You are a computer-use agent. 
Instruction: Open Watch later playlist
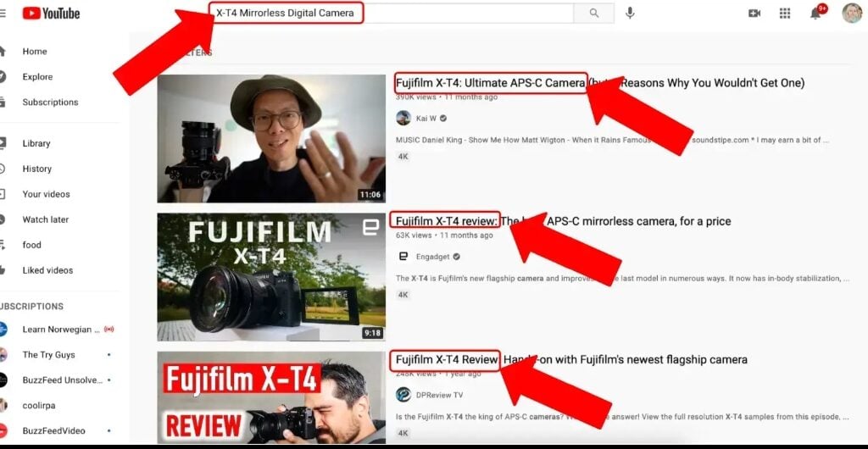[x=45, y=219]
